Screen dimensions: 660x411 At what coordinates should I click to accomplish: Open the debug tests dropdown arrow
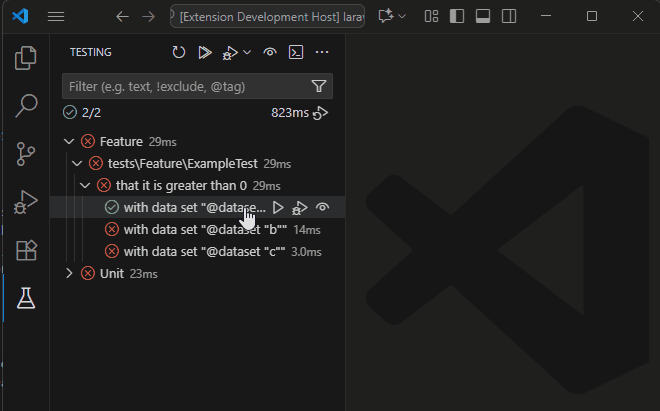tap(247, 52)
